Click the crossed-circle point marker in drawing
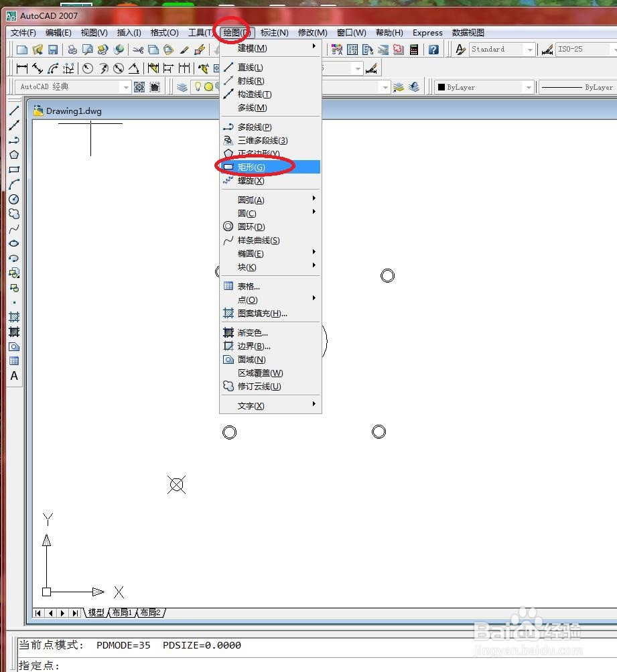The image size is (617, 672). point(177,484)
